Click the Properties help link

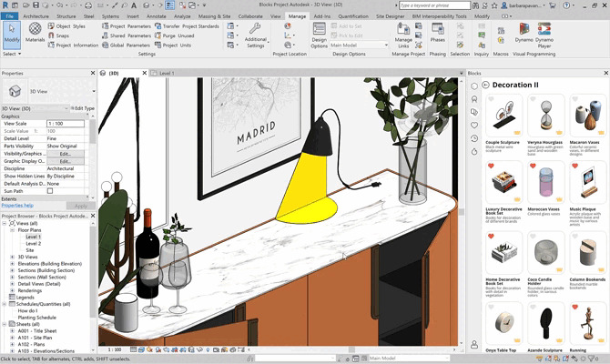pyautogui.click(x=17, y=206)
